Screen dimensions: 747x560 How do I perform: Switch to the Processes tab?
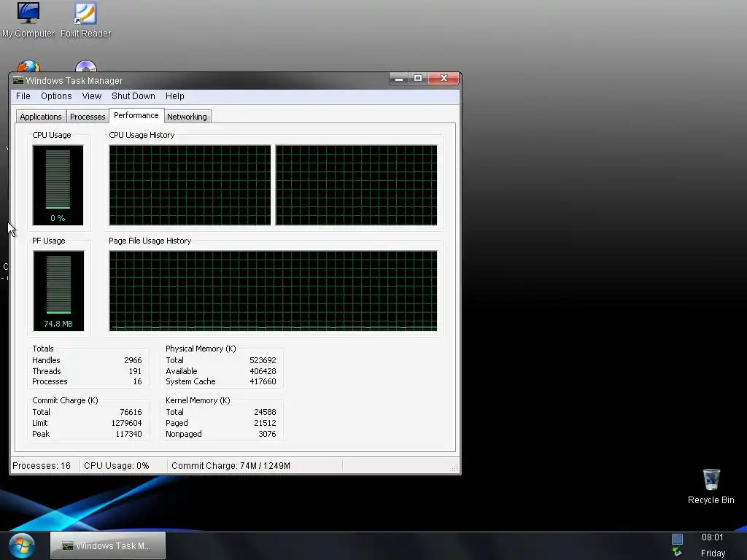pyautogui.click(x=88, y=117)
